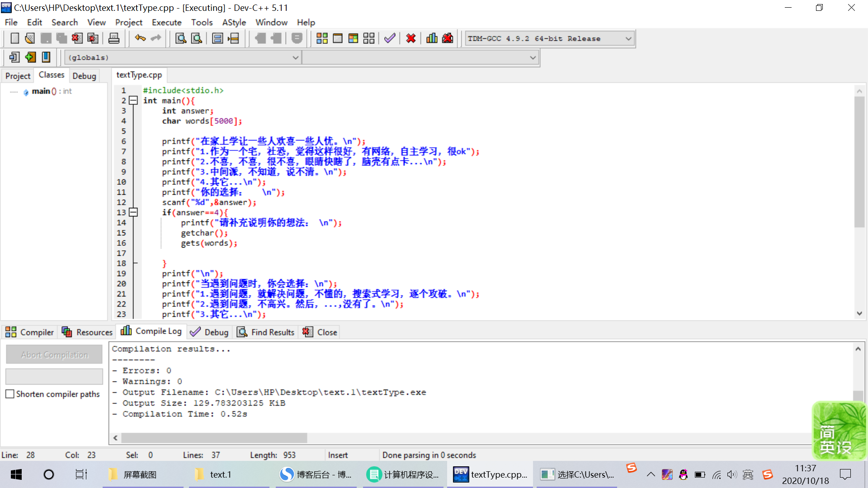Select main() in the Classes tree

42,91
